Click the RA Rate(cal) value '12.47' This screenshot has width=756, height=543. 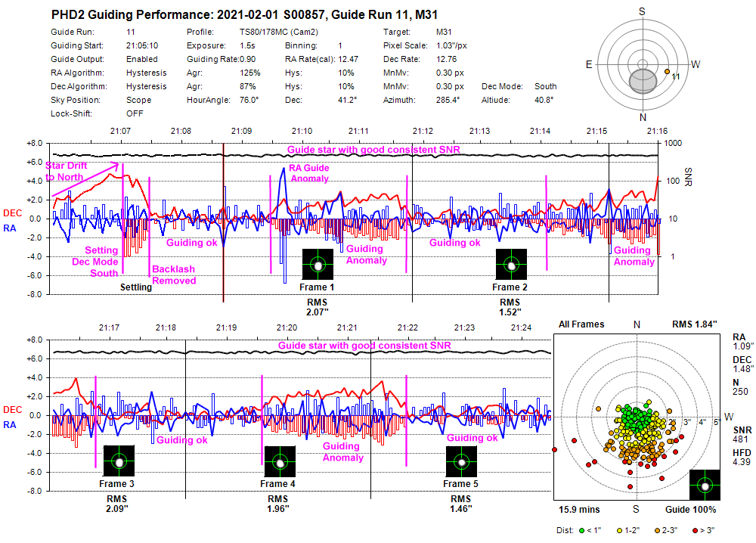click(348, 59)
